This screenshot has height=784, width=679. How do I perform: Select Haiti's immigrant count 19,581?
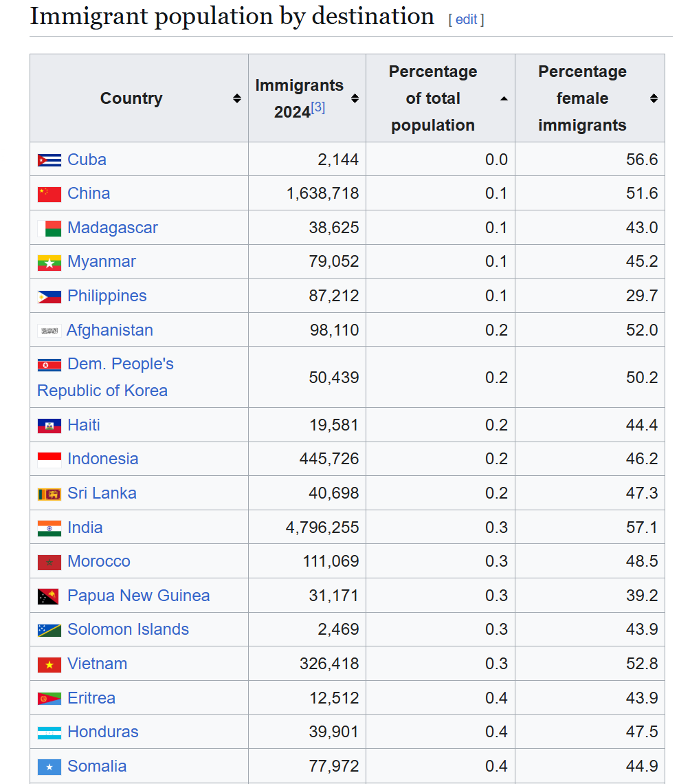(334, 425)
